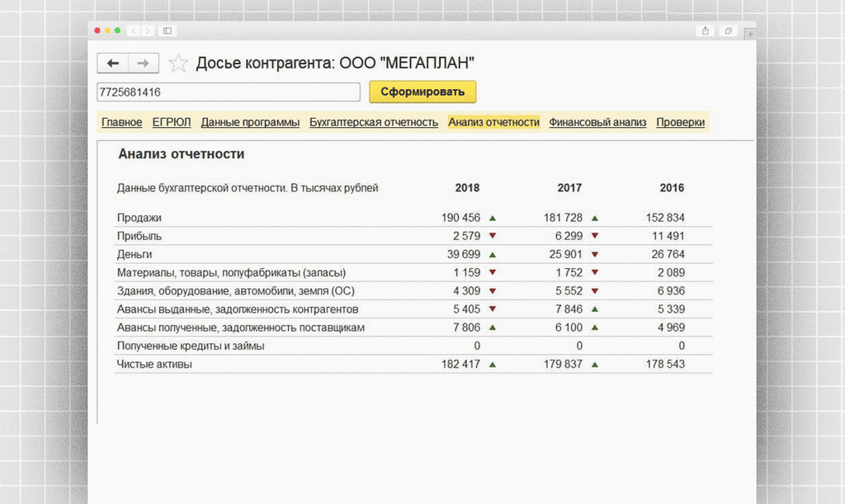Open the browser share icon
Screen dimensions: 845x504
click(x=706, y=31)
